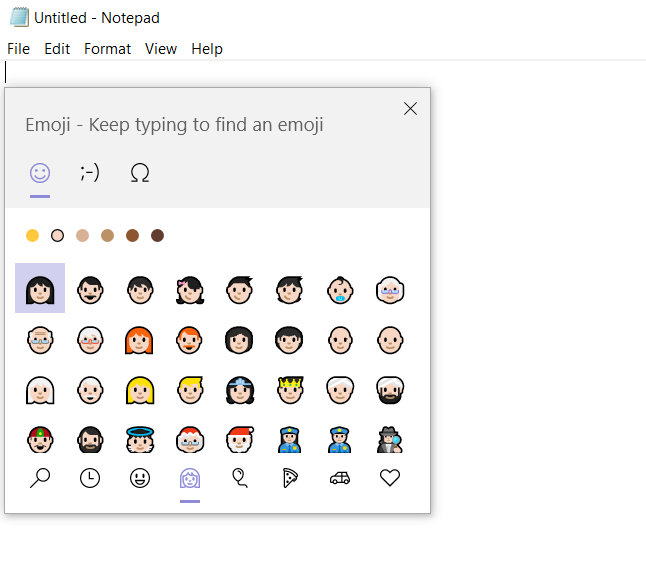Choose the darkest skin tone swatch
Screen dimensions: 646x567
pyautogui.click(x=157, y=236)
